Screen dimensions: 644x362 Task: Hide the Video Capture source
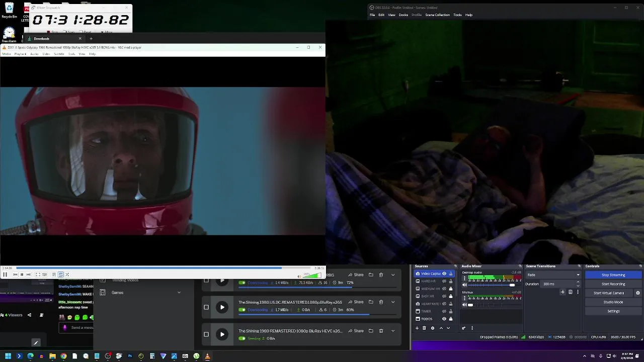tap(444, 274)
